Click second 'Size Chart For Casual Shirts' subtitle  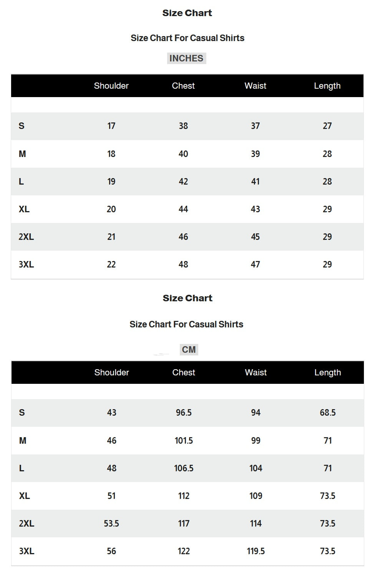point(186,324)
